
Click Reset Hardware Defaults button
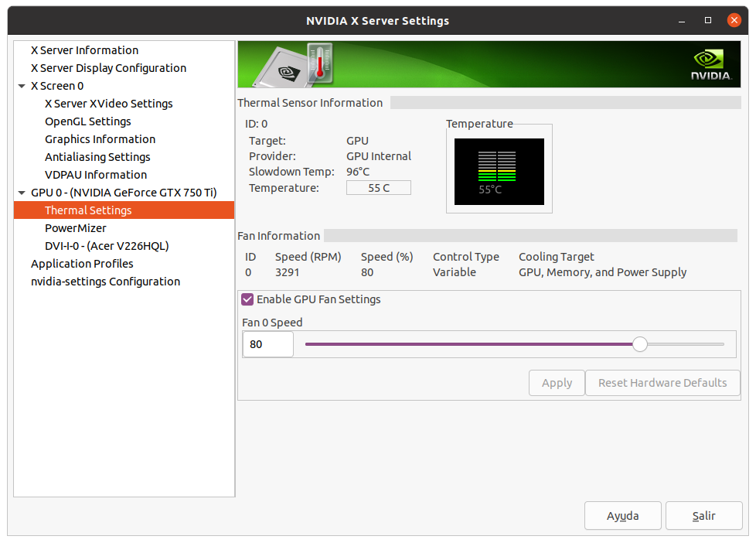pyautogui.click(x=662, y=383)
